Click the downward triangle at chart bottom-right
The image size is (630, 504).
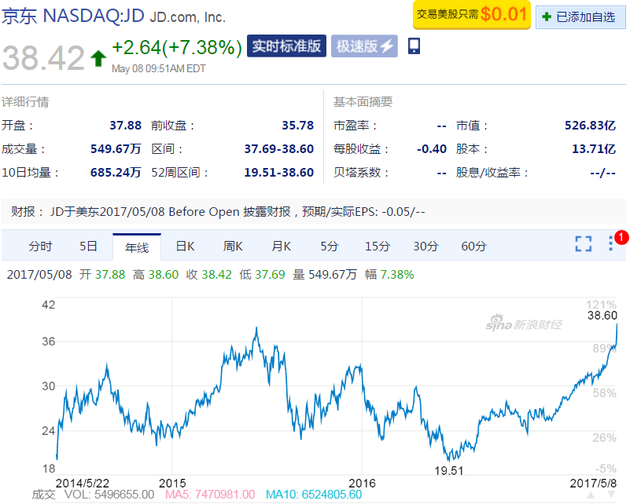tap(611, 494)
